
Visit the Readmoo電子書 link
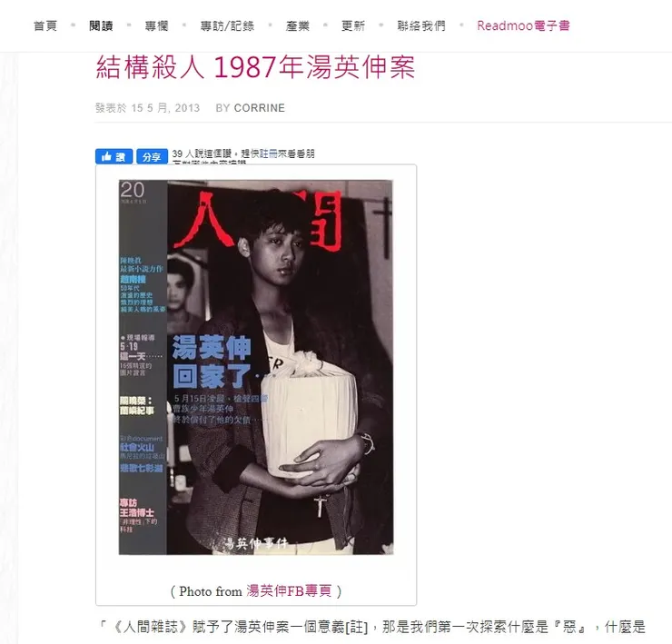coord(523,25)
